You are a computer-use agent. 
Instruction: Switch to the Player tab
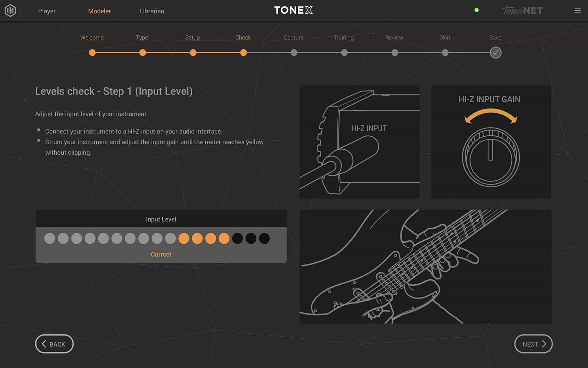pos(47,11)
